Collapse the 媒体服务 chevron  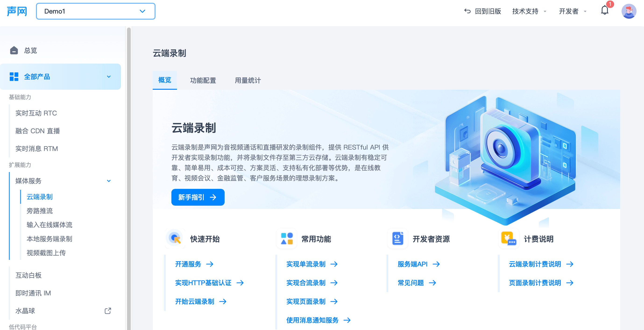(109, 181)
